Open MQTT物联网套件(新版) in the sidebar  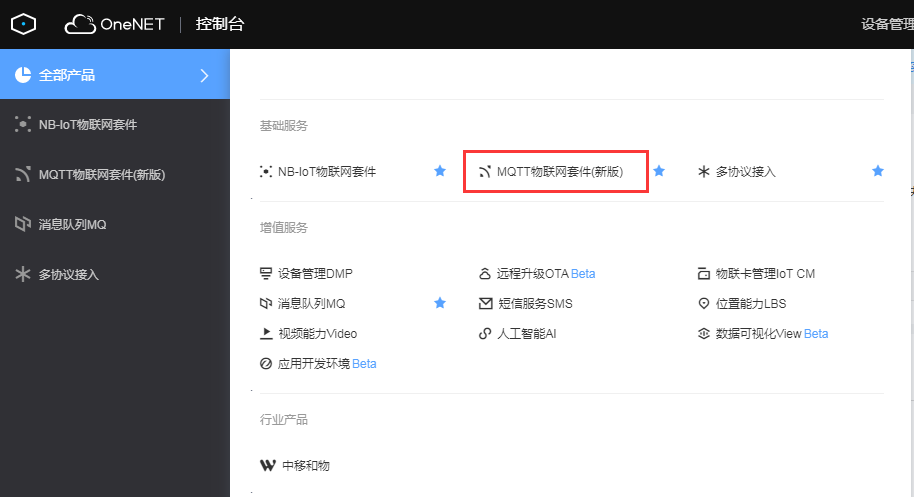102,174
